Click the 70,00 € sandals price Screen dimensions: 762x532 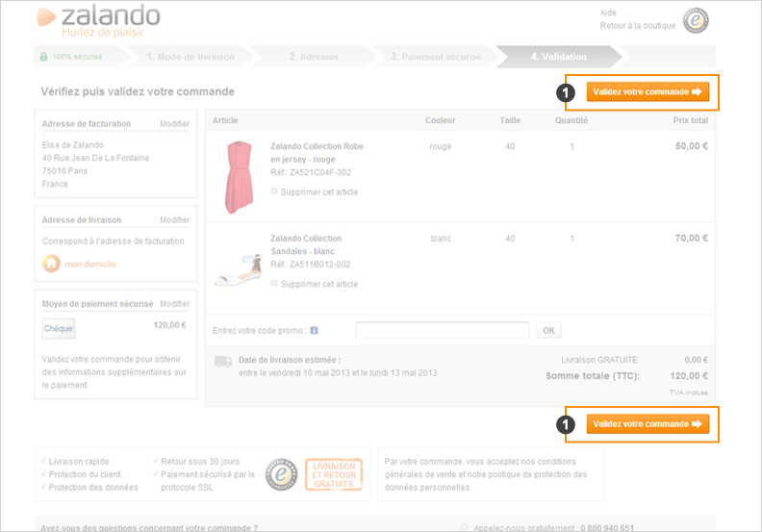(692, 238)
